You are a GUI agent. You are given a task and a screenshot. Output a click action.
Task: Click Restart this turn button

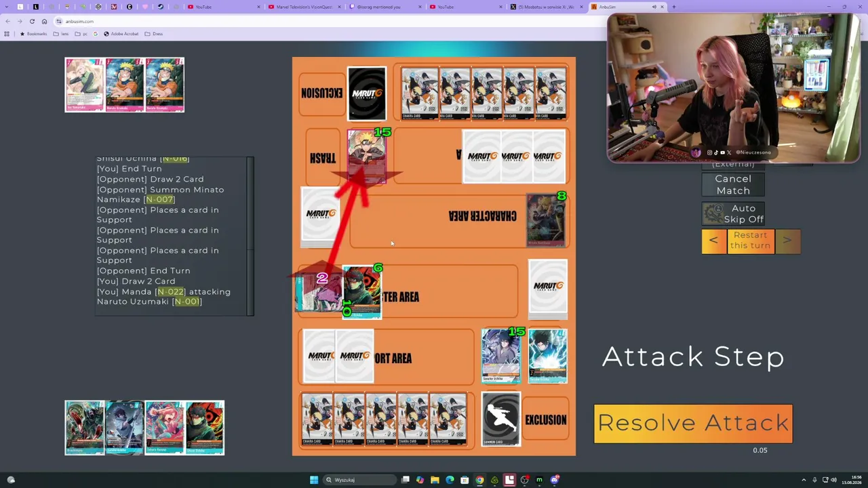coord(750,241)
